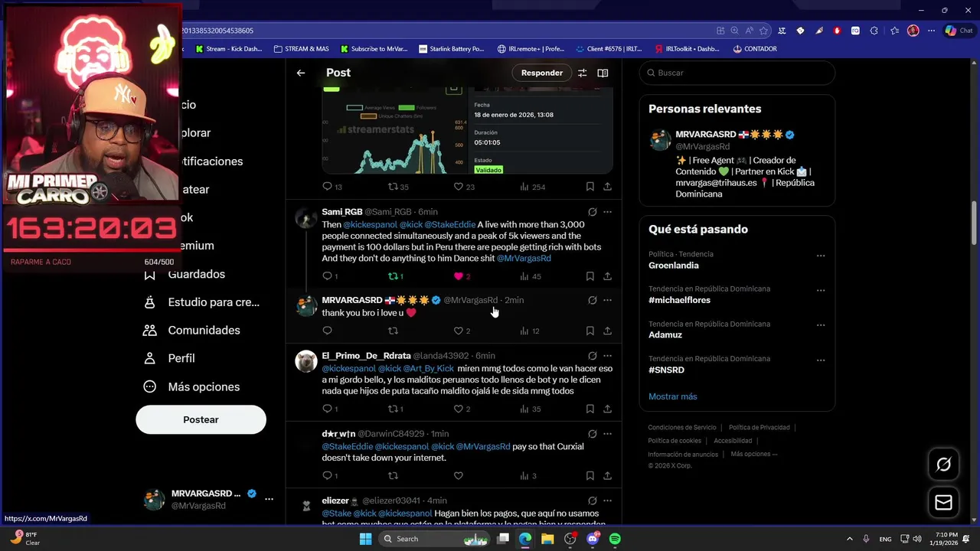The width and height of the screenshot is (980, 551).
Task: Open browser Chat button
Action: coord(959,31)
